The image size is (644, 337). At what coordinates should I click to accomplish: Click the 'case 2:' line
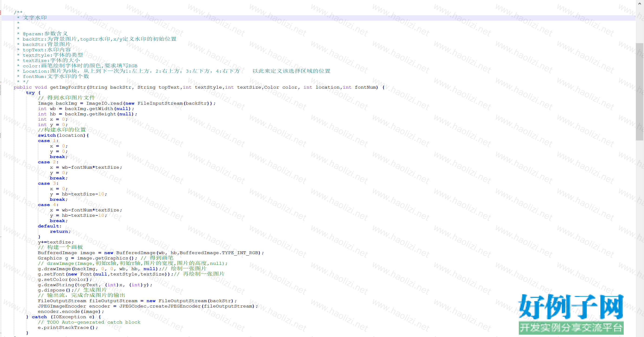pyautogui.click(x=48, y=162)
